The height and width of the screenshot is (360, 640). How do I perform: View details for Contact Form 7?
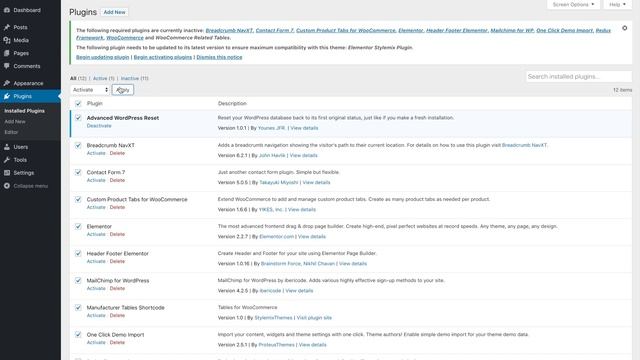[x=316, y=182]
